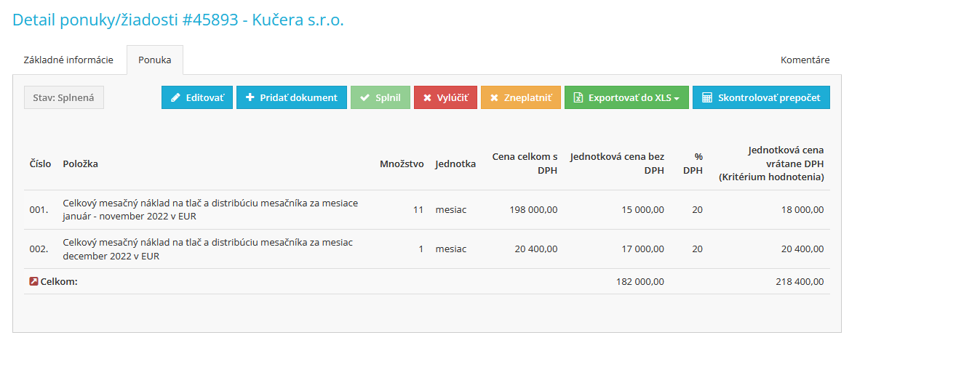The width and height of the screenshot is (980, 367).
Task: Select row 001 január - november item description
Action: tap(210, 209)
